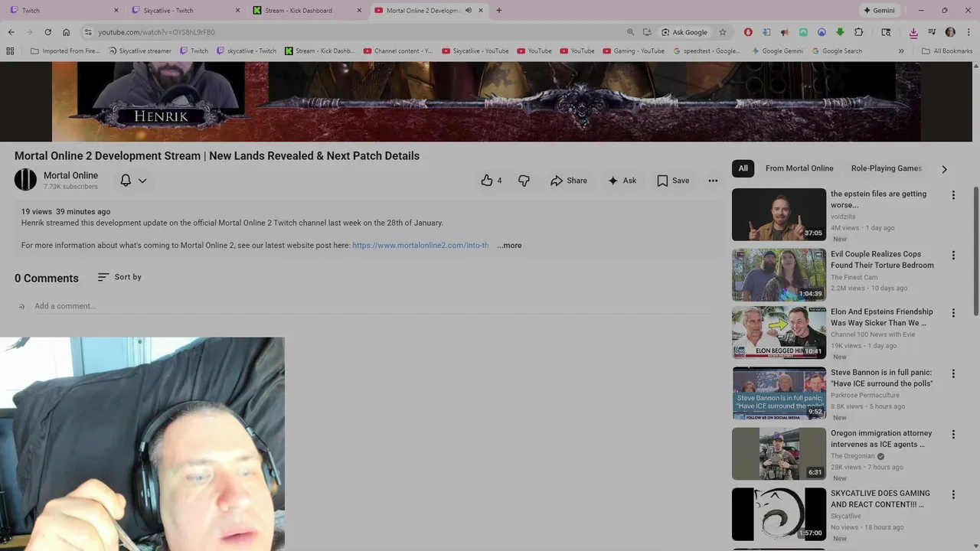
Task: Open the Imported From Firefox bookmarks folder
Action: click(x=65, y=51)
